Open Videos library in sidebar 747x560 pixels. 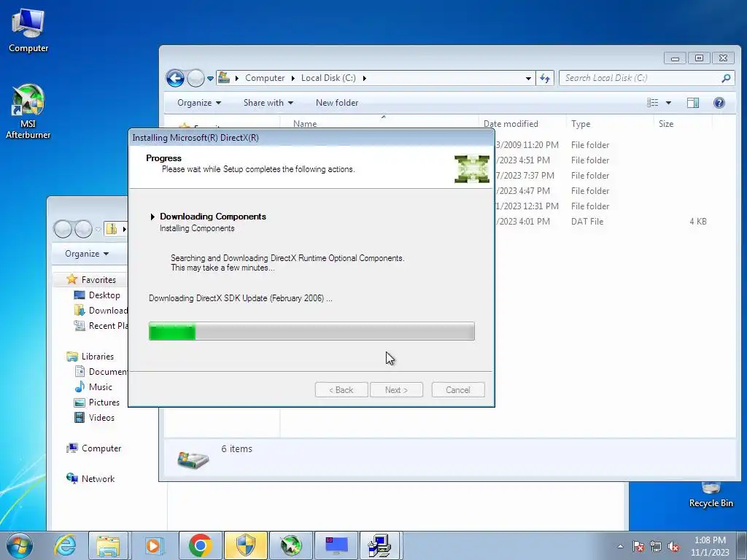pyautogui.click(x=94, y=418)
